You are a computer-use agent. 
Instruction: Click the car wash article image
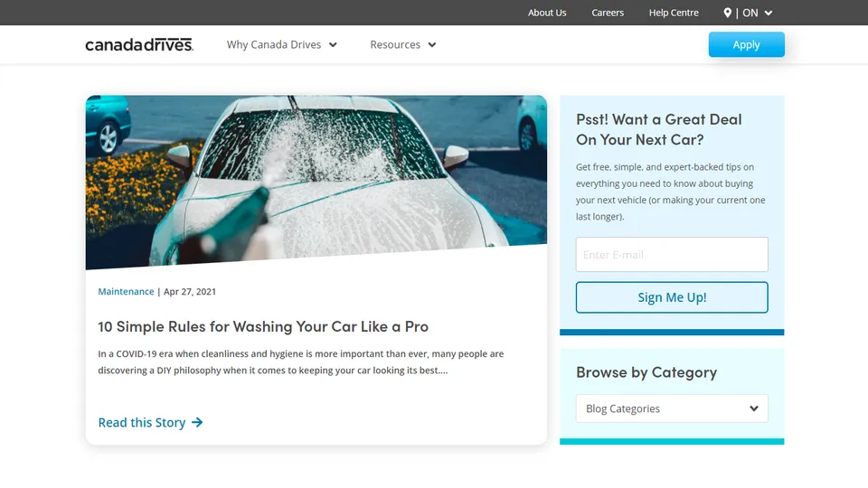click(316, 182)
